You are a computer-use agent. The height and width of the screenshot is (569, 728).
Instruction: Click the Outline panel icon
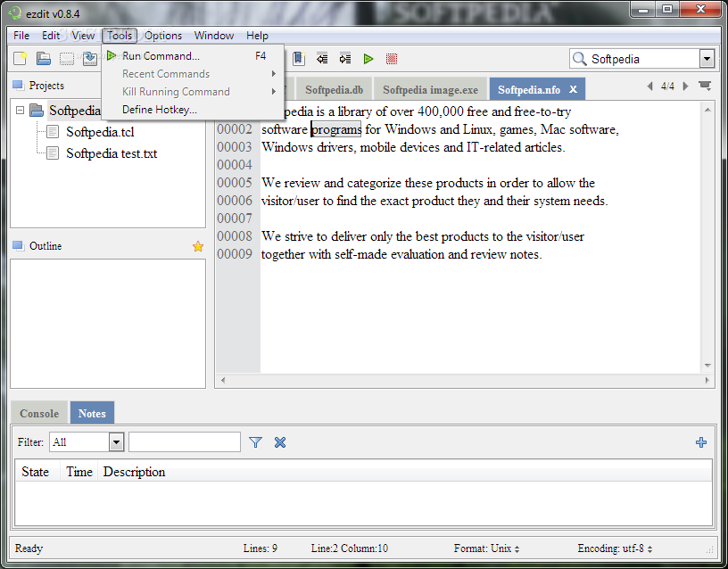click(x=18, y=245)
